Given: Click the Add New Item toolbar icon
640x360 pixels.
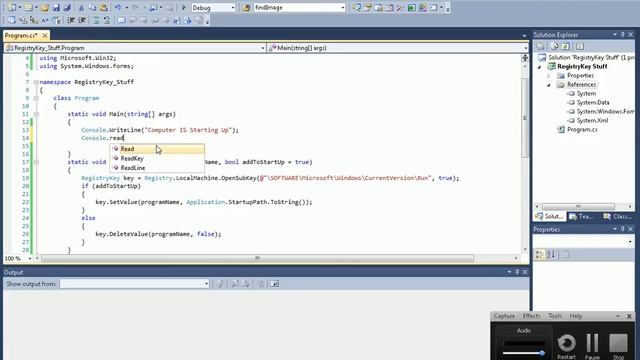Looking at the screenshot, I should pyautogui.click(x=29, y=7).
